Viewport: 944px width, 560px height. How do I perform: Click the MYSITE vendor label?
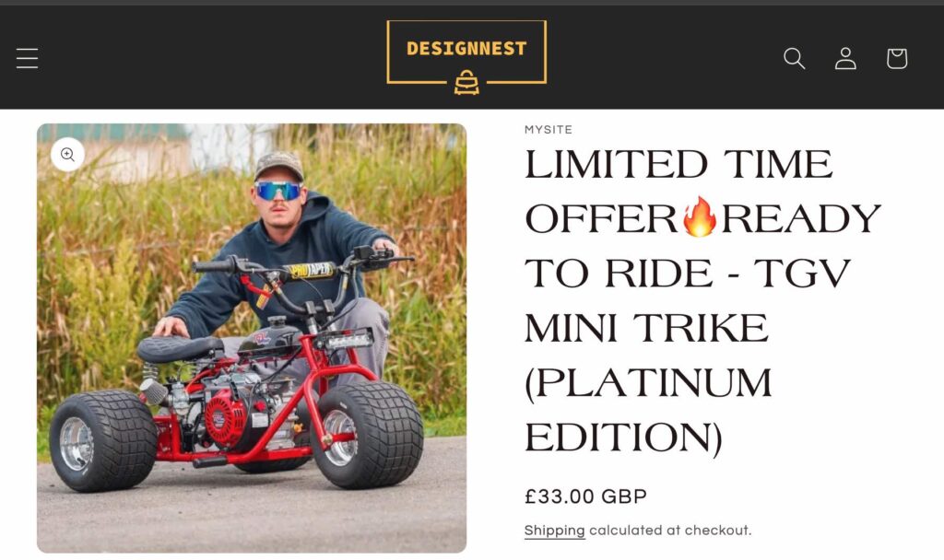point(549,129)
